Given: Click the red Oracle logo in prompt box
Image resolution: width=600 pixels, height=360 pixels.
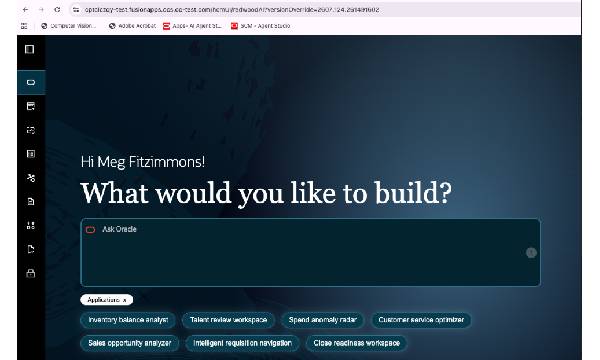Looking at the screenshot, I should coord(90,230).
